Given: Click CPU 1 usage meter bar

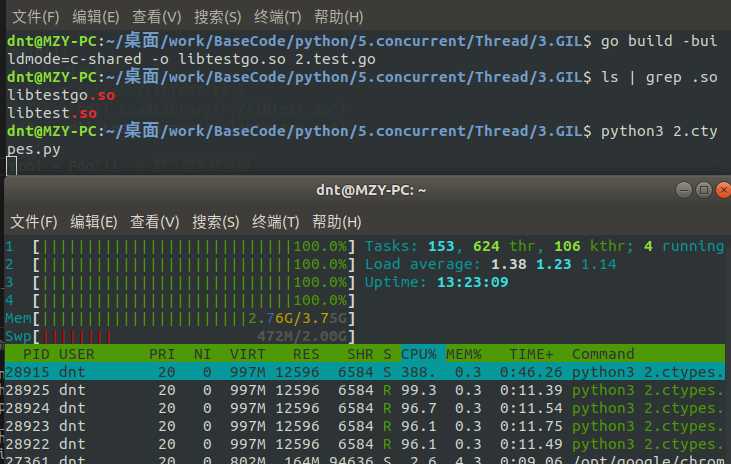Looking at the screenshot, I should tap(193, 246).
